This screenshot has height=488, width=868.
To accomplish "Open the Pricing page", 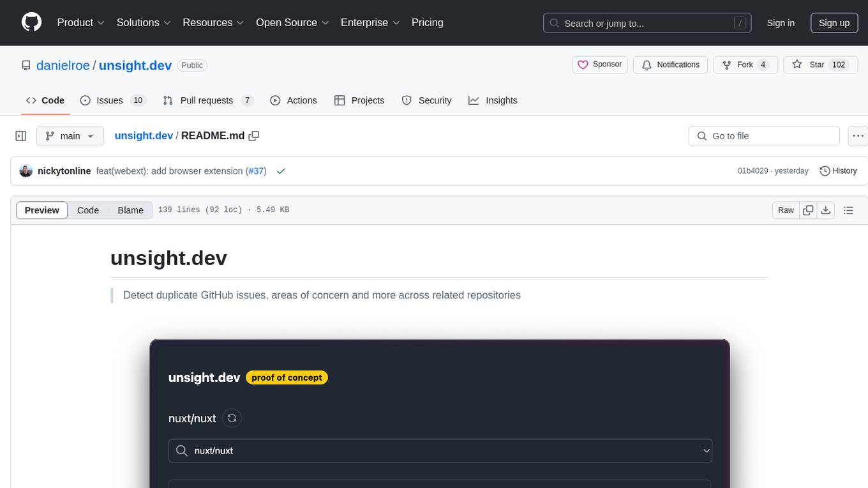I will pos(428,22).
